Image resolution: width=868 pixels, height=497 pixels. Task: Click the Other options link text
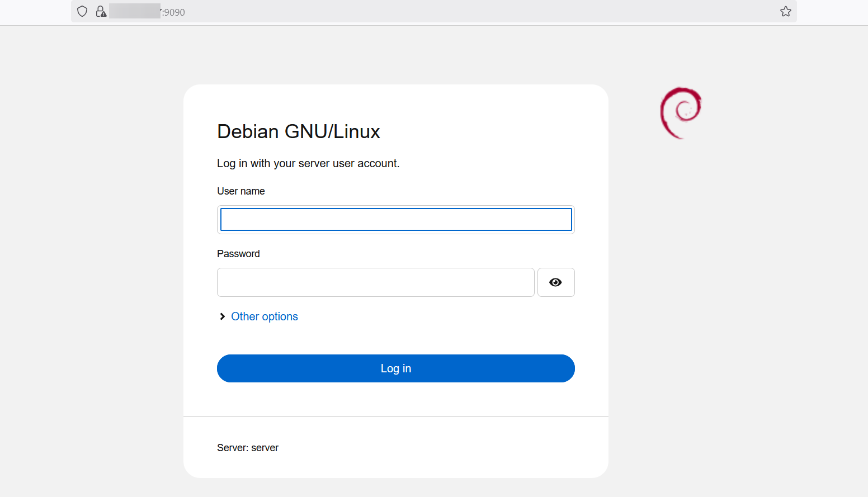point(265,316)
